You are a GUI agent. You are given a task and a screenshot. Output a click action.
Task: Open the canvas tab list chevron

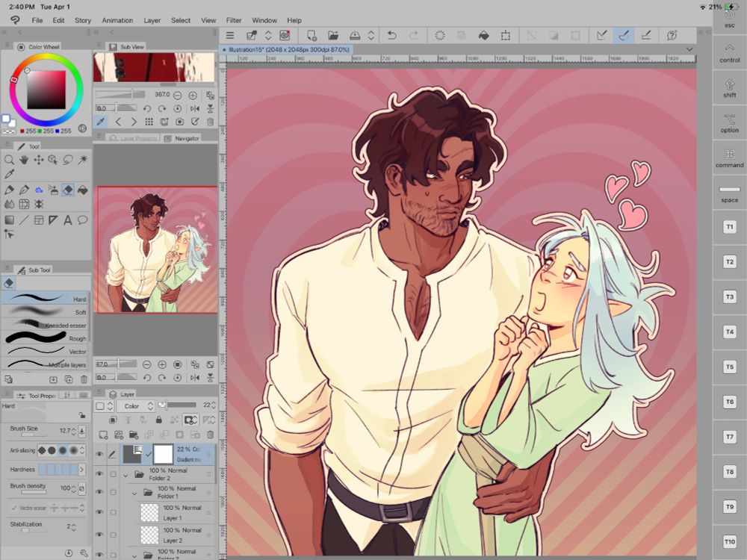689,49
